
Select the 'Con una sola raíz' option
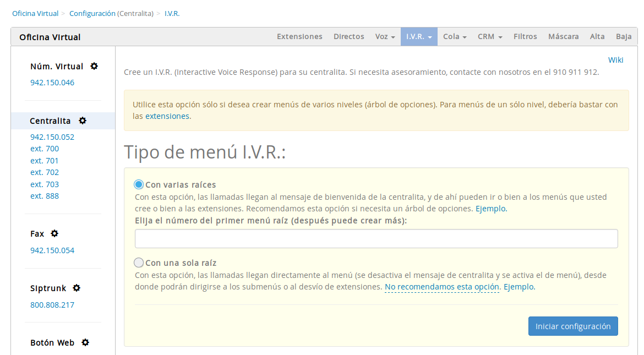pyautogui.click(x=139, y=263)
